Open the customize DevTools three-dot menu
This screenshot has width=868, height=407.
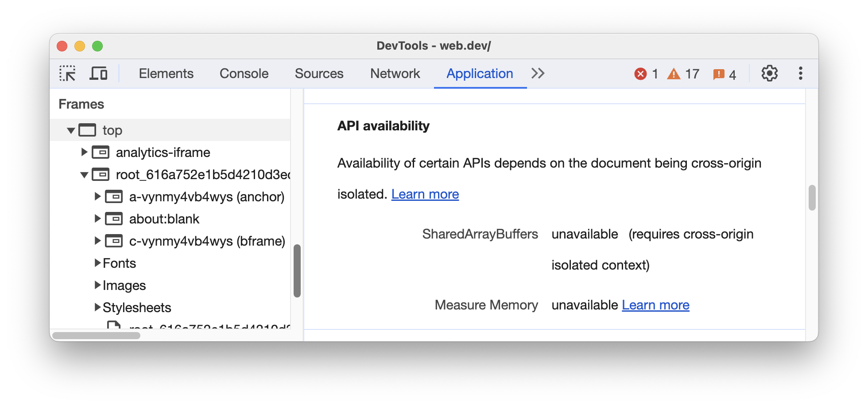tap(800, 73)
